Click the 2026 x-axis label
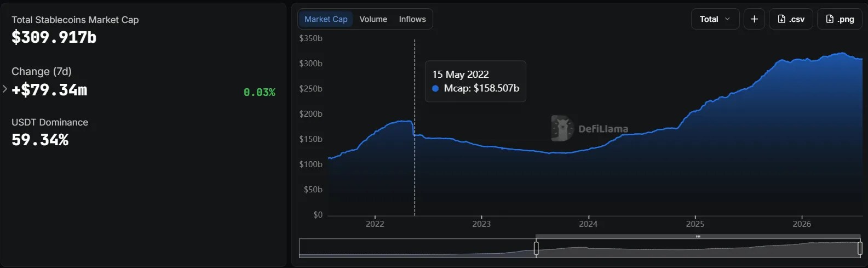The width and height of the screenshot is (868, 268). (802, 224)
